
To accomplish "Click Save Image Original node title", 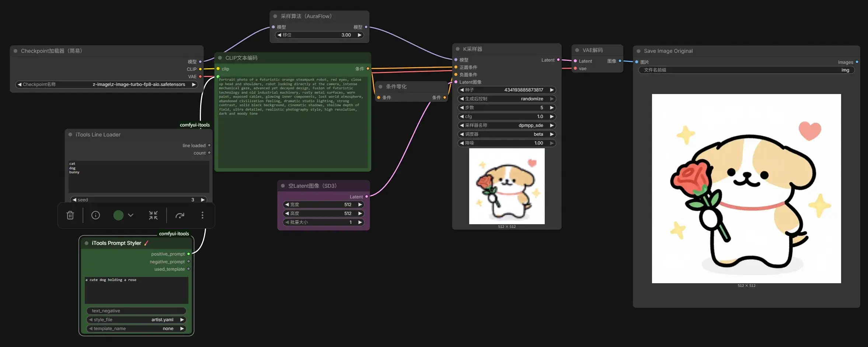I will (668, 51).
